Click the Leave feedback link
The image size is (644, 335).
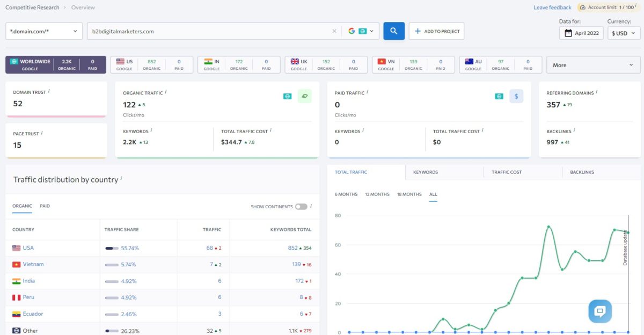pyautogui.click(x=552, y=8)
